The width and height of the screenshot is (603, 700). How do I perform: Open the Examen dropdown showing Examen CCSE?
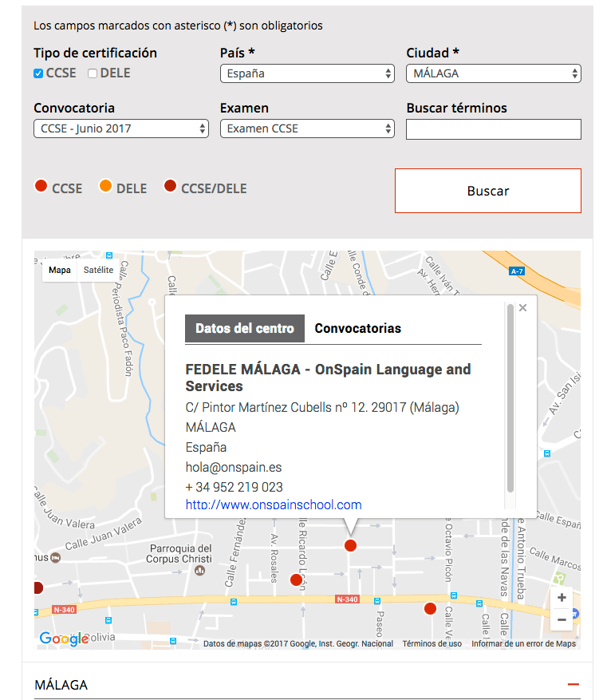(307, 129)
